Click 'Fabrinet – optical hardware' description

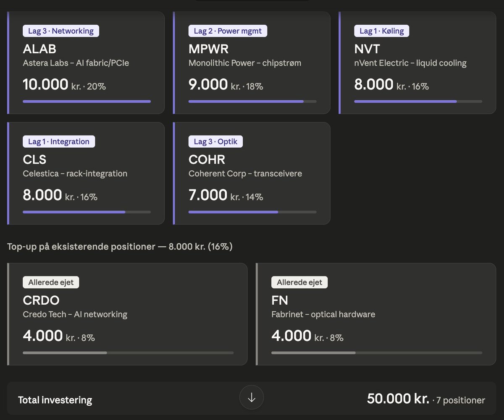pos(323,314)
